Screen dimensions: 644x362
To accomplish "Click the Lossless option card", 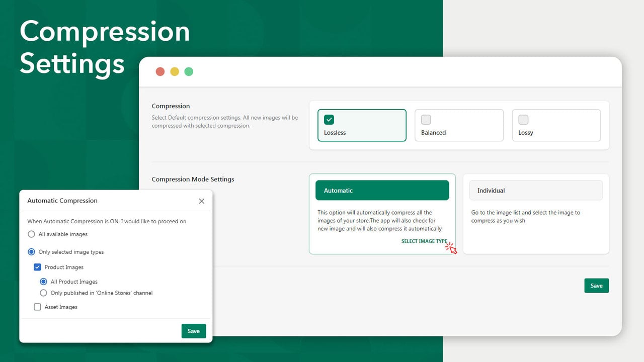I will pos(362,125).
